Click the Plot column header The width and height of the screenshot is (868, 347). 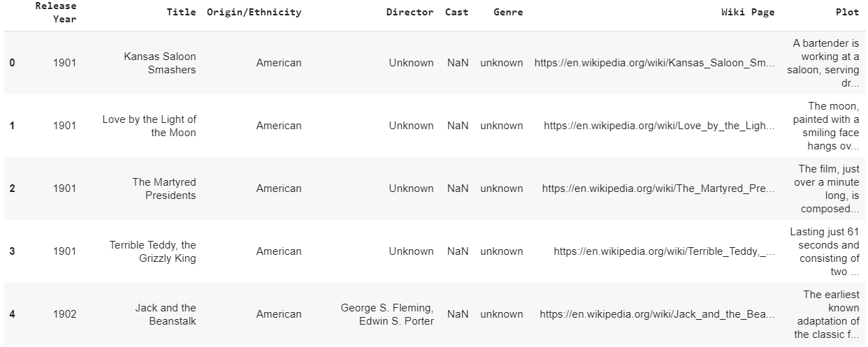(x=847, y=13)
